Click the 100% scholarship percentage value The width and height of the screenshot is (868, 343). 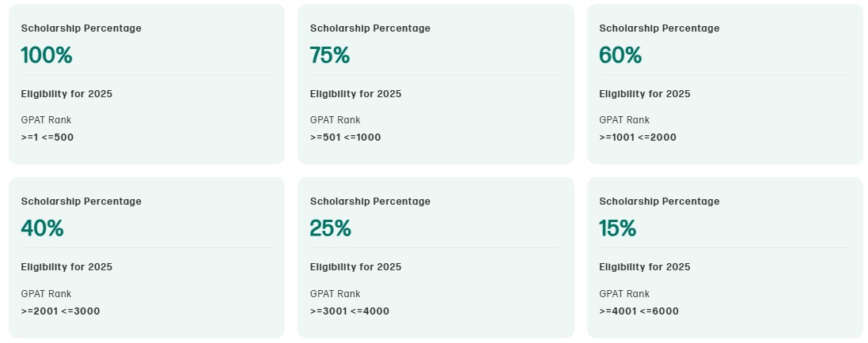pos(47,55)
